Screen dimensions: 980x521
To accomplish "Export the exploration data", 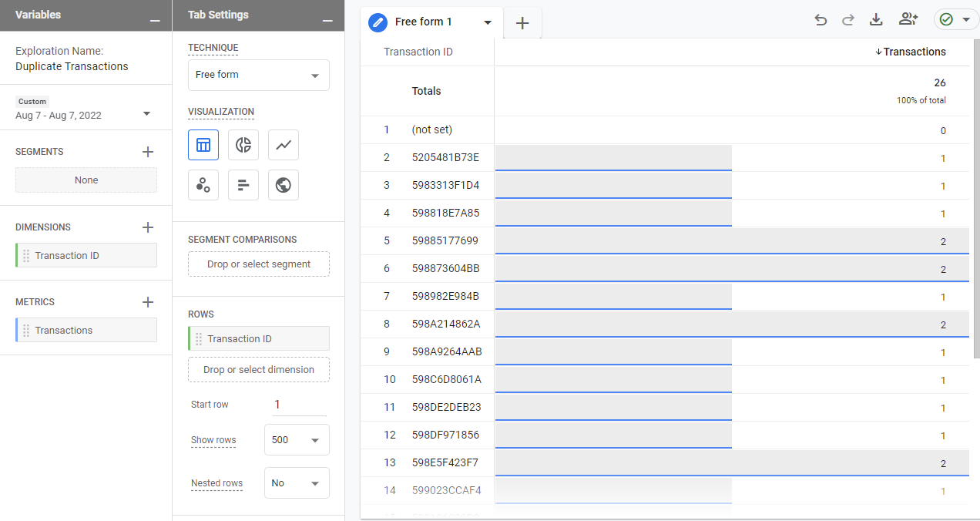I will coord(876,19).
